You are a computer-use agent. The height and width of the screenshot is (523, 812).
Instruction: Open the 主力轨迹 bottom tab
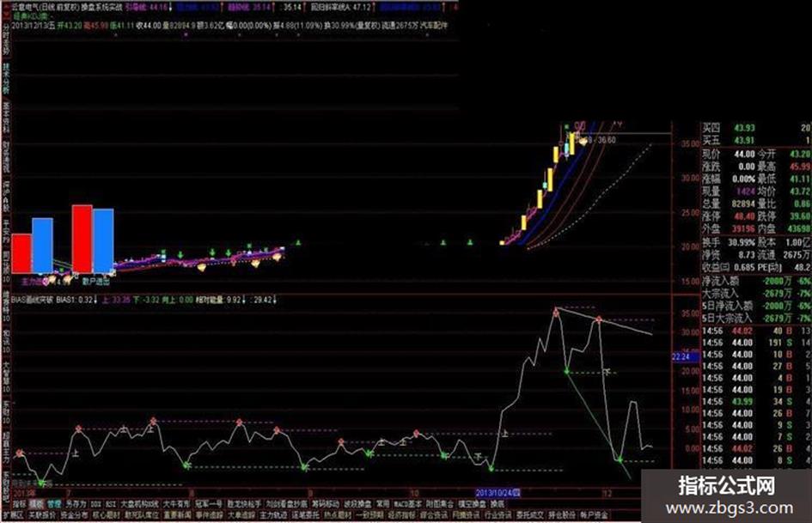click(274, 515)
